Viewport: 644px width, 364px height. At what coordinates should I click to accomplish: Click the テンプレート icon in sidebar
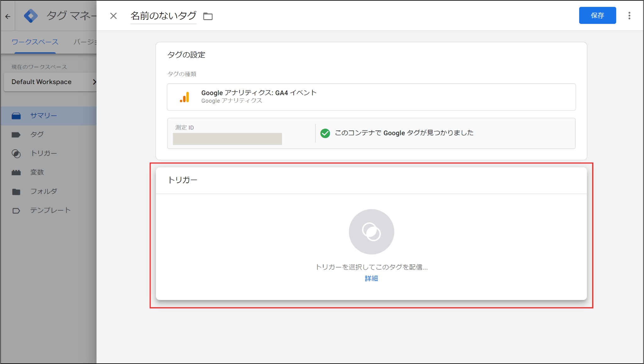pyautogui.click(x=16, y=211)
